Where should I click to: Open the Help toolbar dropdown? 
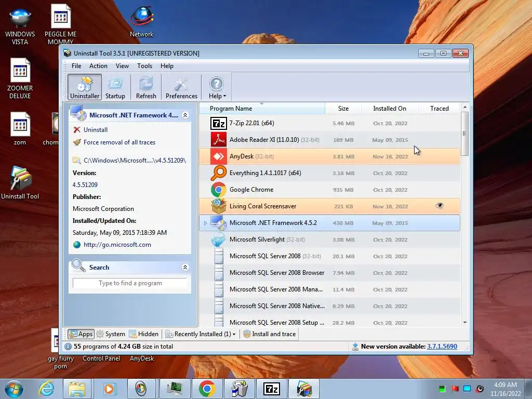[x=217, y=87]
